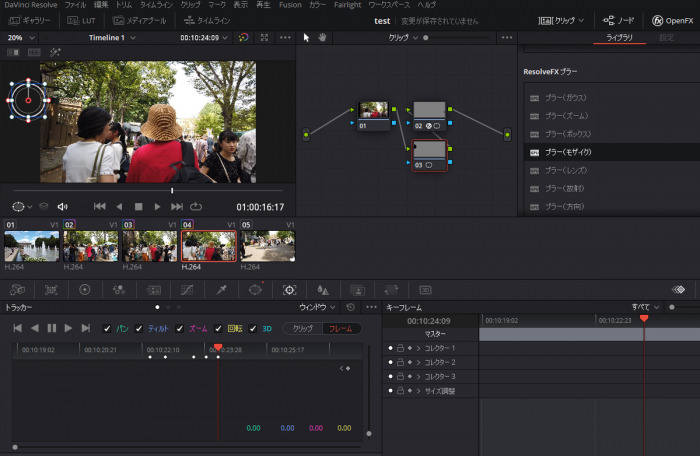This screenshot has height=456, width=700.
Task: Open the Keyframes palette diamond icon
Action: [679, 290]
